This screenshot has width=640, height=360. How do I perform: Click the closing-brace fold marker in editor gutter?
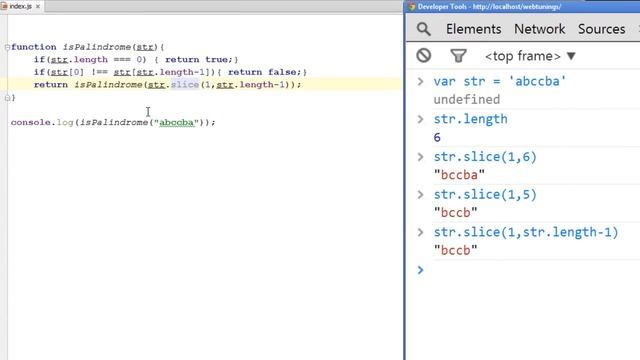(x=7, y=98)
